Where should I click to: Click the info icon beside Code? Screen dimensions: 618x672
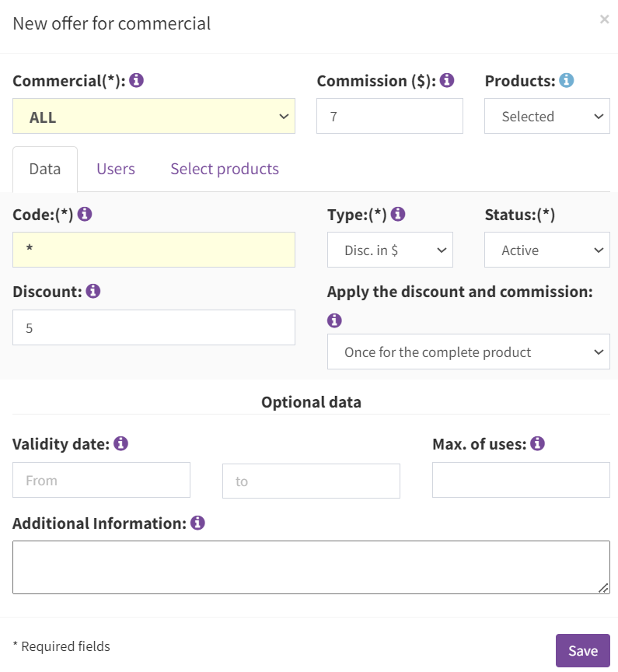click(x=85, y=214)
